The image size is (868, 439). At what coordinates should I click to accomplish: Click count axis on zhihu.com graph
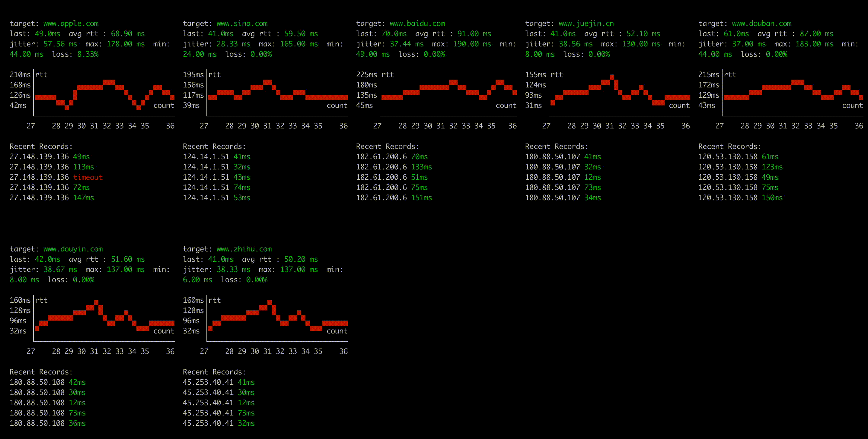click(x=333, y=331)
